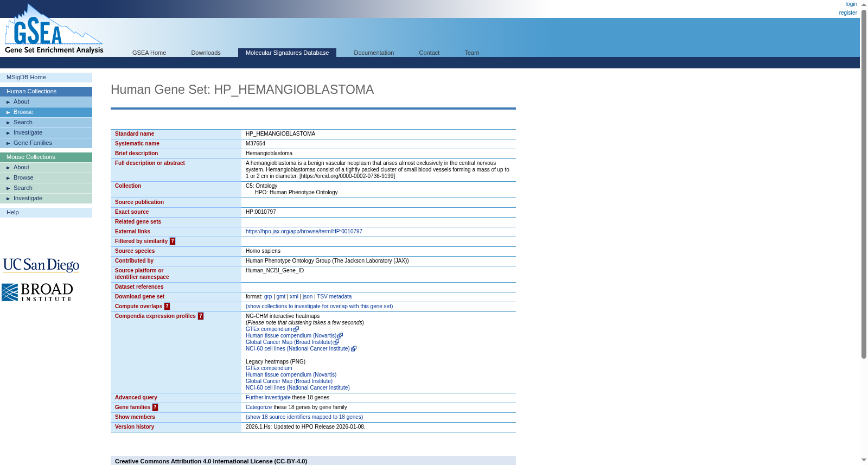Screen dimensions: 868x465
Task: Open the Team tab
Action: click(x=472, y=53)
